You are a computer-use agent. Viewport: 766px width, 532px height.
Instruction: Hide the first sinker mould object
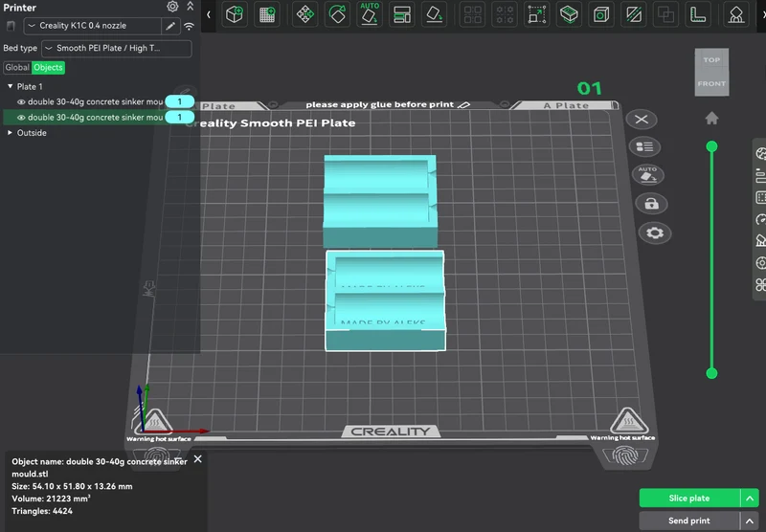coord(21,102)
